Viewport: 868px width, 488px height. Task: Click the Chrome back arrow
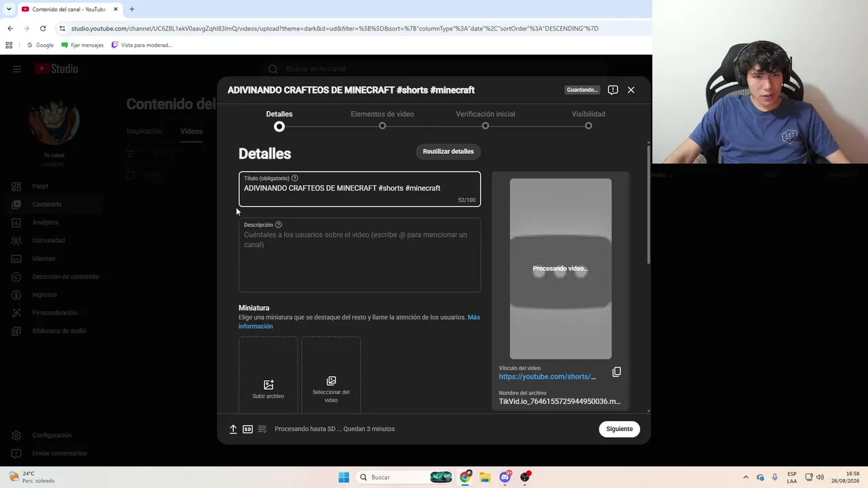10,28
